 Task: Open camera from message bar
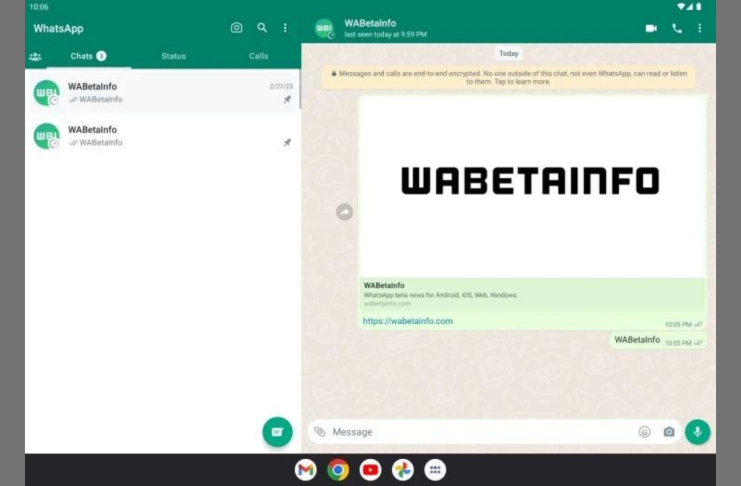(669, 432)
